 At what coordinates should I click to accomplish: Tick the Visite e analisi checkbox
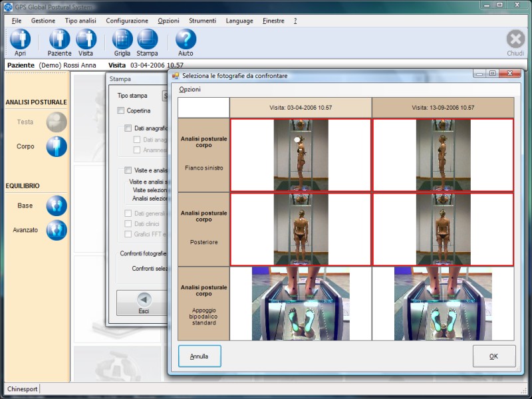coord(128,170)
